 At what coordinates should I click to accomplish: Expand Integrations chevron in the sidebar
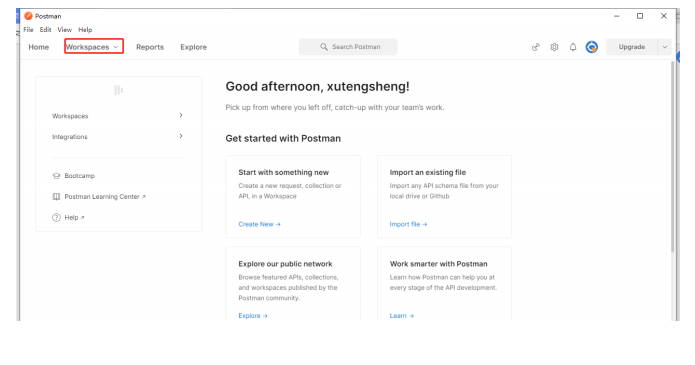coord(181,136)
